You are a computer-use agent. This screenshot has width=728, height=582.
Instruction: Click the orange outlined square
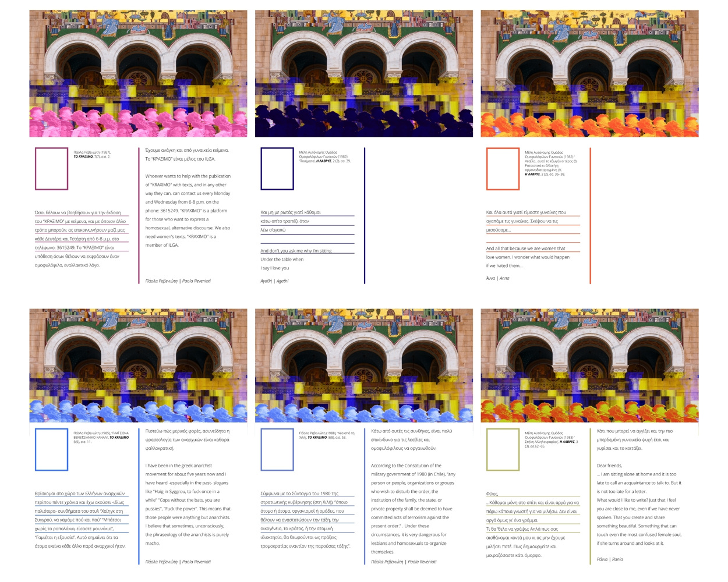503,169
